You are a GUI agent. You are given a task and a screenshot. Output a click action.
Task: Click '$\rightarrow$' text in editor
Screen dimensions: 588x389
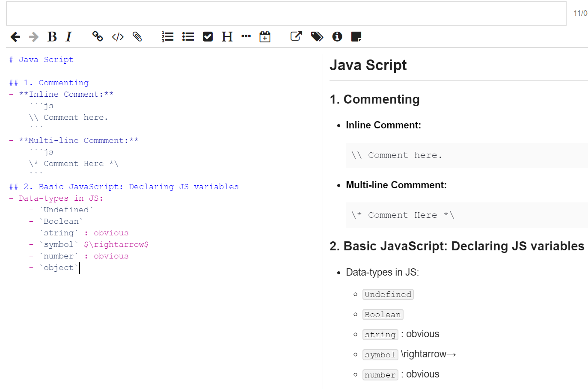116,244
